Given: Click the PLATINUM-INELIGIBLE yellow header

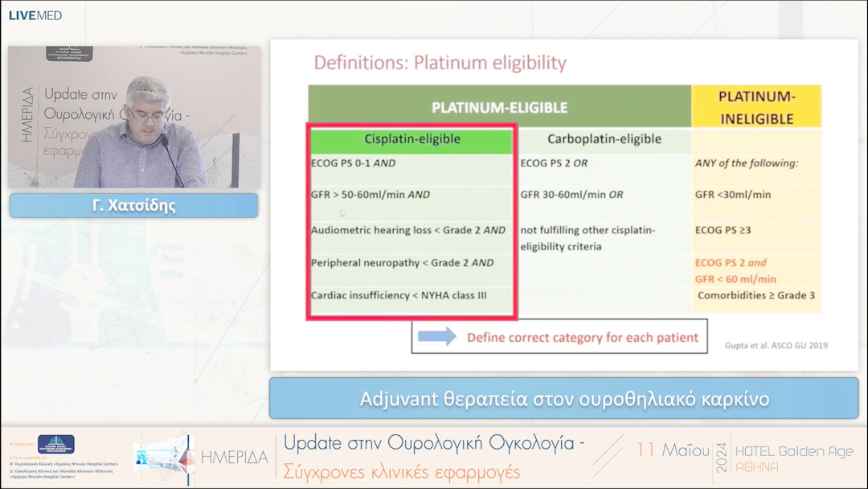Looking at the screenshot, I should (x=755, y=107).
